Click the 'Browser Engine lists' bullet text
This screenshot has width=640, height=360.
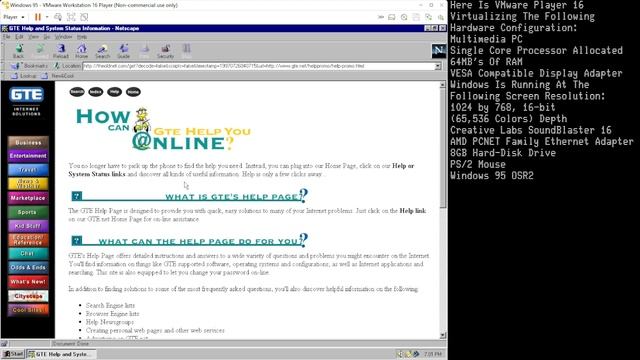click(x=113, y=314)
